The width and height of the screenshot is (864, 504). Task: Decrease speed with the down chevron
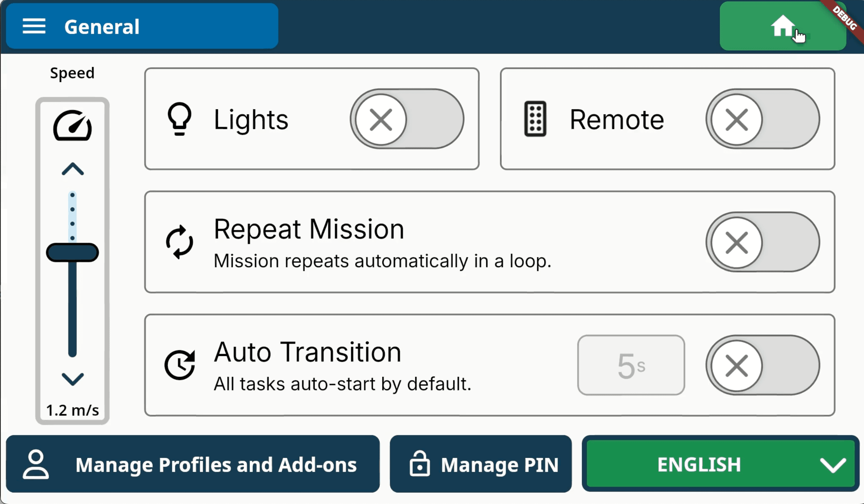coord(73,379)
